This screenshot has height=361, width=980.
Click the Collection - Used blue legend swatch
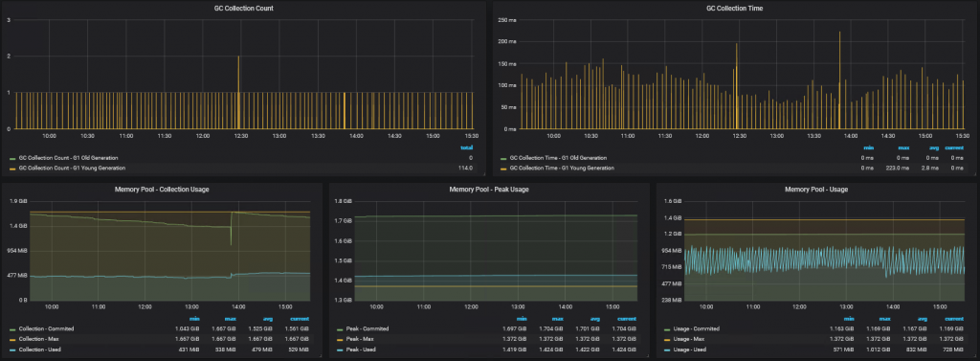(x=13, y=350)
